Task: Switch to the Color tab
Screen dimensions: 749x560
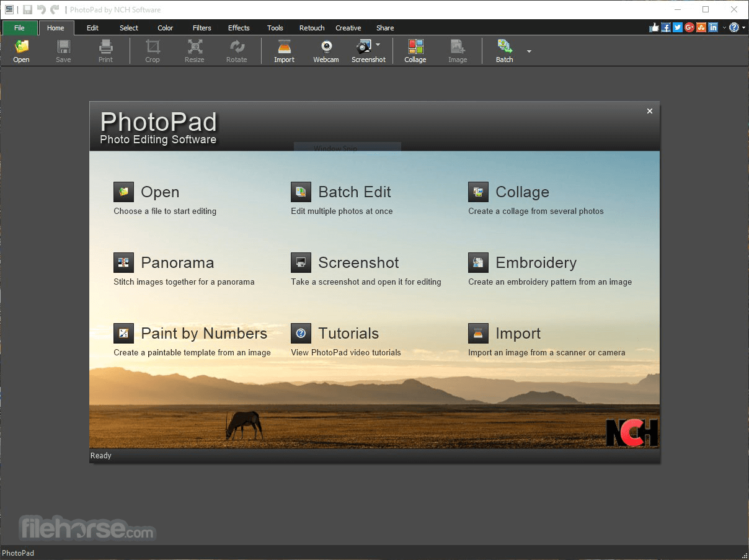Action: click(x=166, y=28)
